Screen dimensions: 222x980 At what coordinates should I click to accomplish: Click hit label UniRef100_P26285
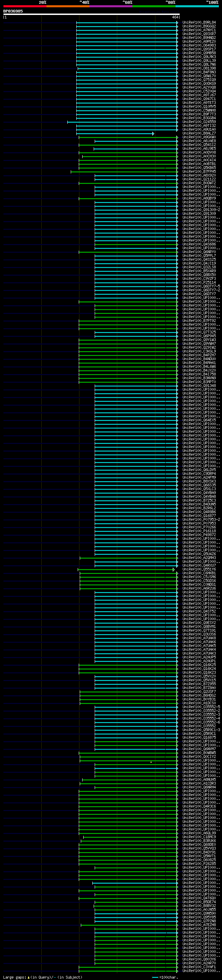coord(199,864)
